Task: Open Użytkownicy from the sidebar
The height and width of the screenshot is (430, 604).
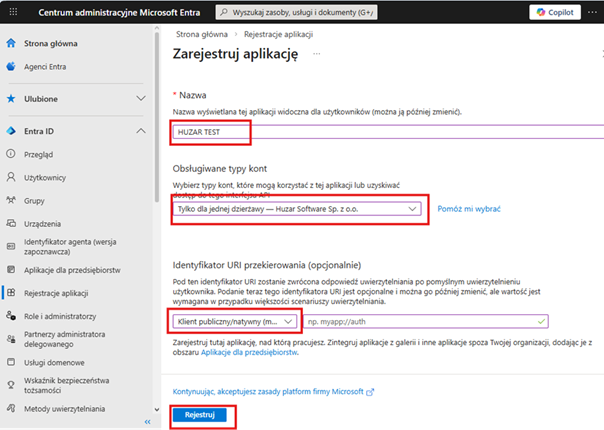Action: tap(44, 177)
